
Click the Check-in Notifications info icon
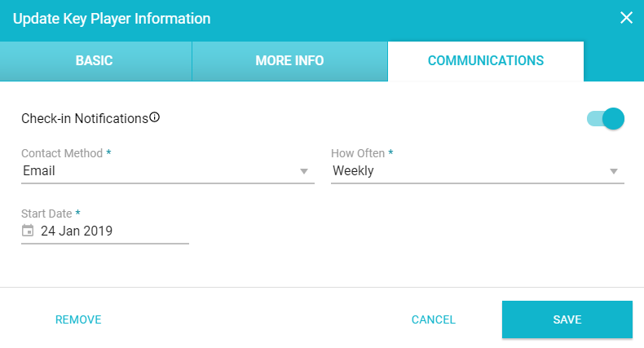click(x=155, y=117)
